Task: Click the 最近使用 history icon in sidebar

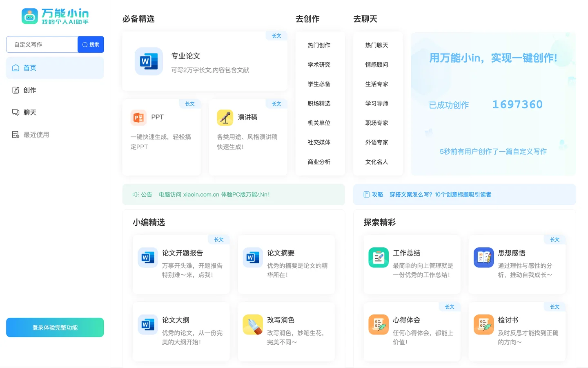Action: tap(16, 135)
